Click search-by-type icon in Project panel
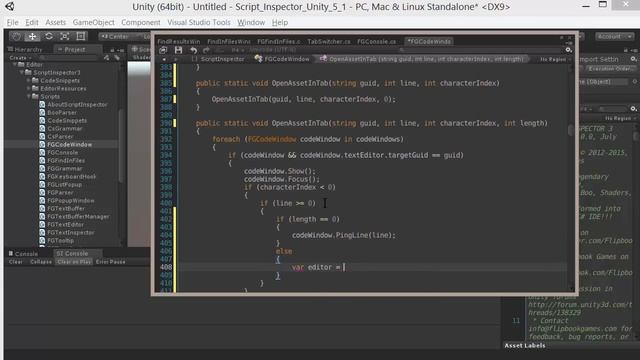 (x=107, y=58)
